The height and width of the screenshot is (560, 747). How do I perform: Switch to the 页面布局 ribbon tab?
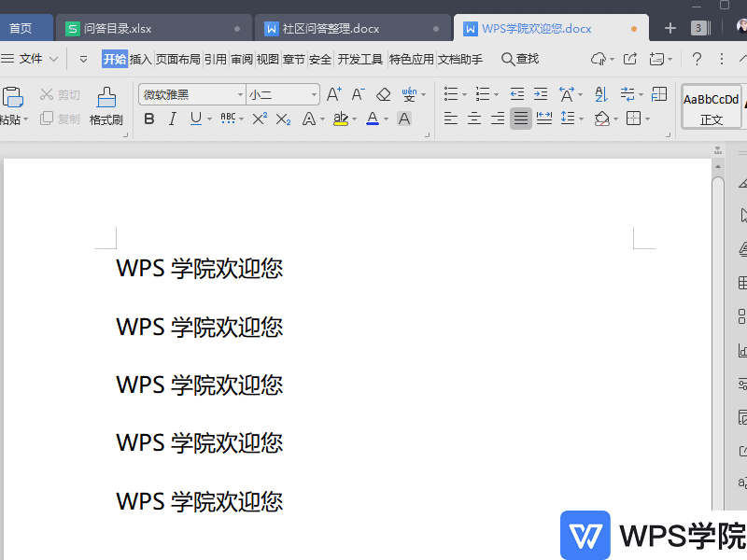coord(177,59)
